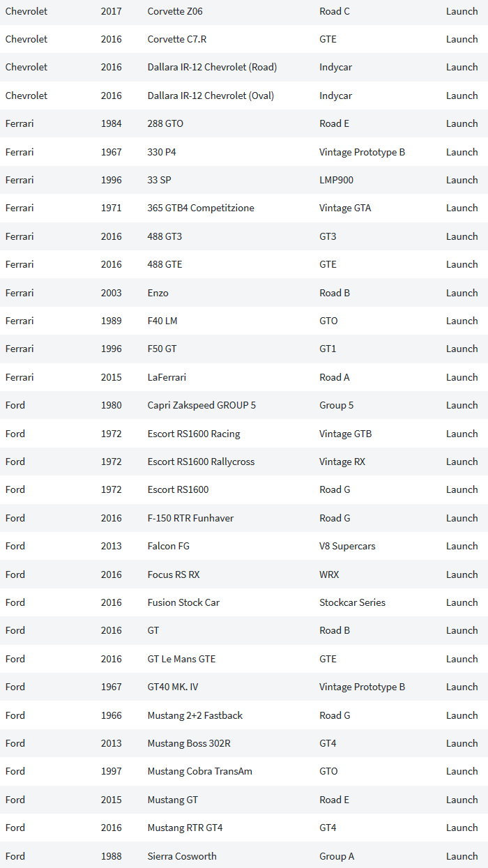Launch the Ford Capri Zakspeed GROUP 5
Viewport: 488px width, 868px height.
click(462, 405)
